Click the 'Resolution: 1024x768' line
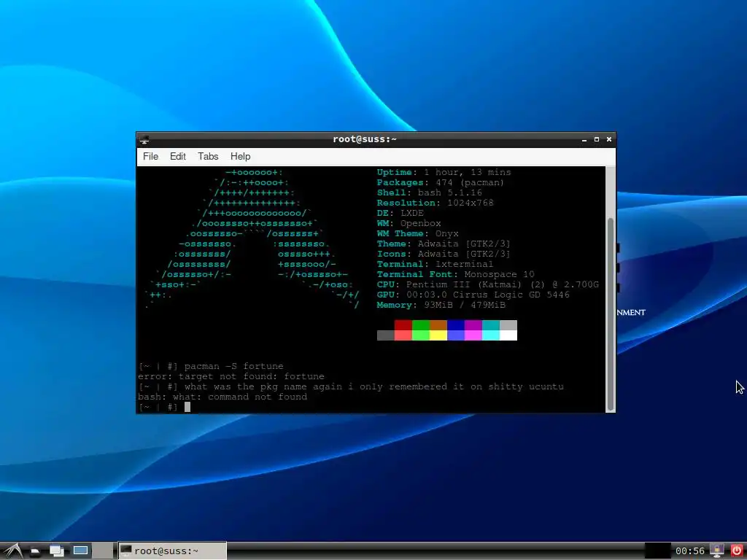747x560 pixels. [435, 203]
